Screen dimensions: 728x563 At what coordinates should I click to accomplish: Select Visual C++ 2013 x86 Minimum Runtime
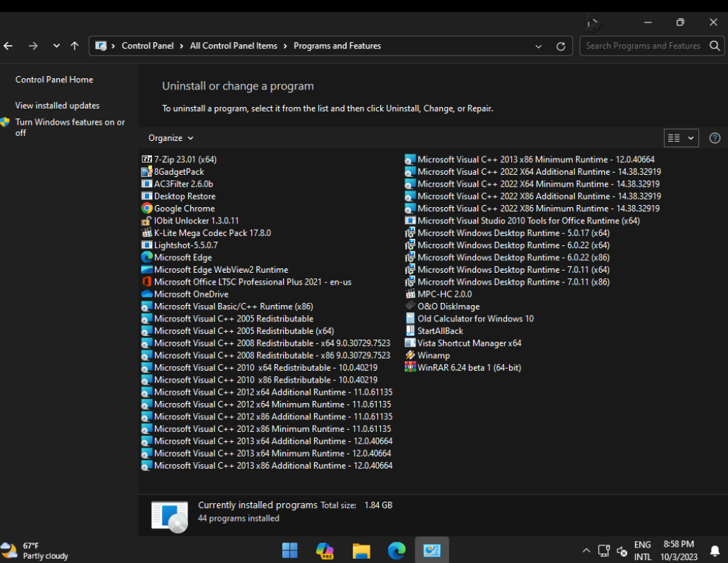pos(530,159)
